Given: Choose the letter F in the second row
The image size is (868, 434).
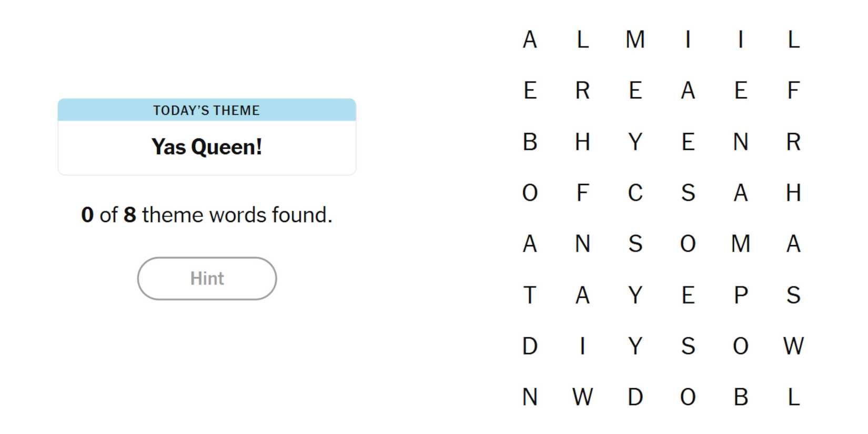Looking at the screenshot, I should 793,90.
